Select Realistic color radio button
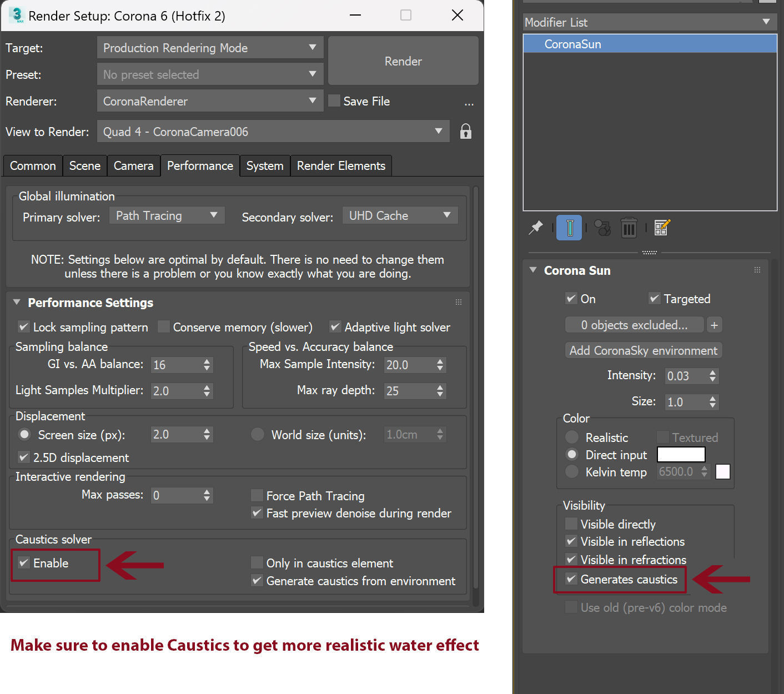The image size is (784, 694). point(572,437)
